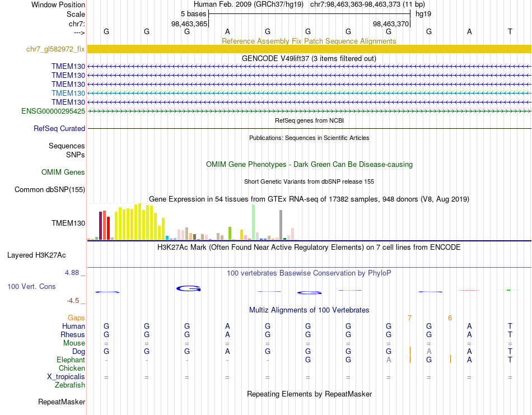Open the 100 Vert. Cons track label
This screenshot has width=532, height=415.
point(31,286)
